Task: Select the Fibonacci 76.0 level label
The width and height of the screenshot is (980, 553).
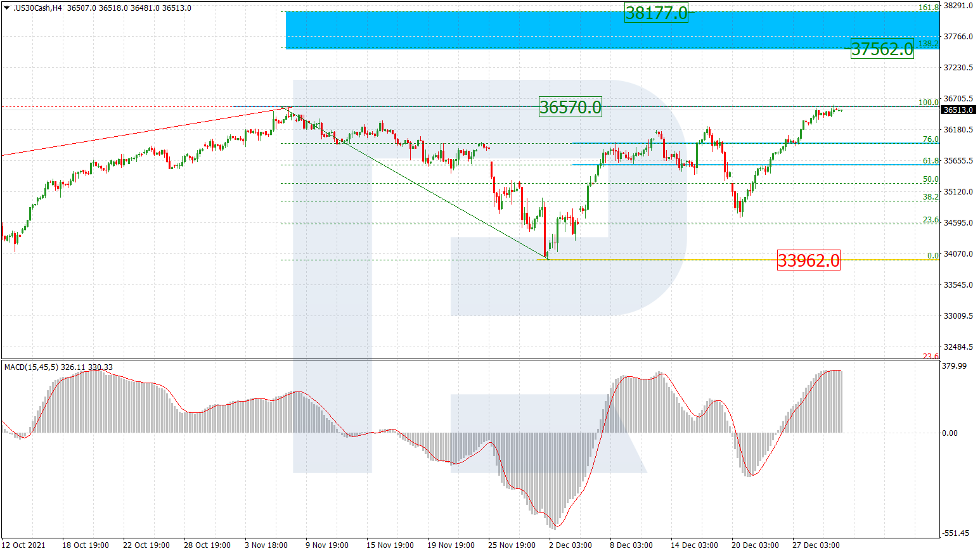Action: (931, 139)
